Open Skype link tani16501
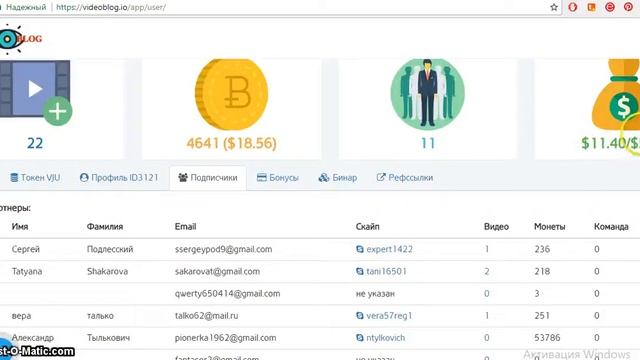 387,271
